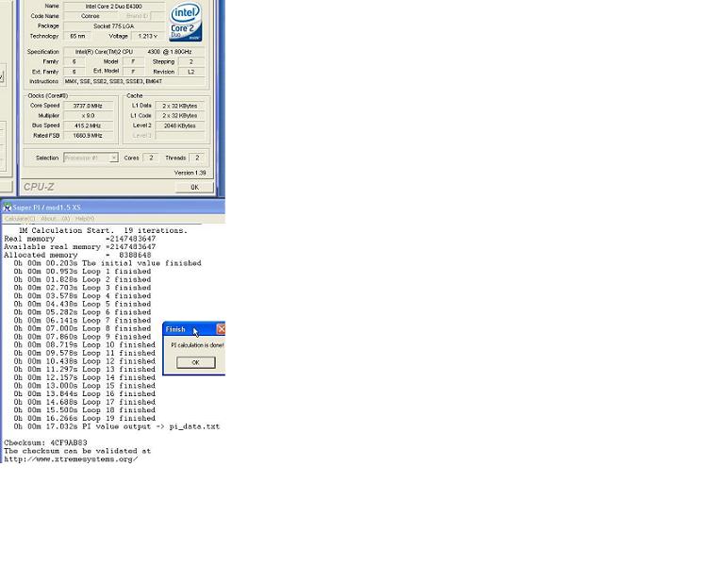Click the Voltage value 1.213 v
Viewport: 728px width, 566px height.
148,36
